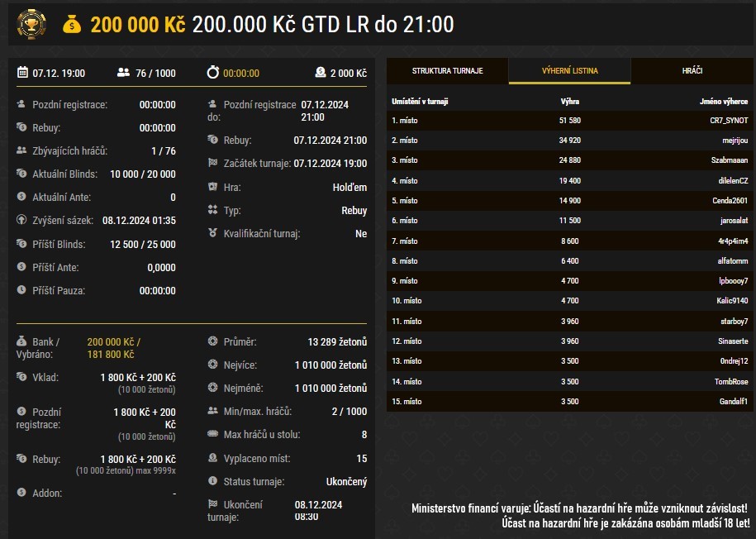Click the piggy bank icon beside Bank / Vybráno
This screenshot has height=539, width=756.
pyautogui.click(x=21, y=341)
